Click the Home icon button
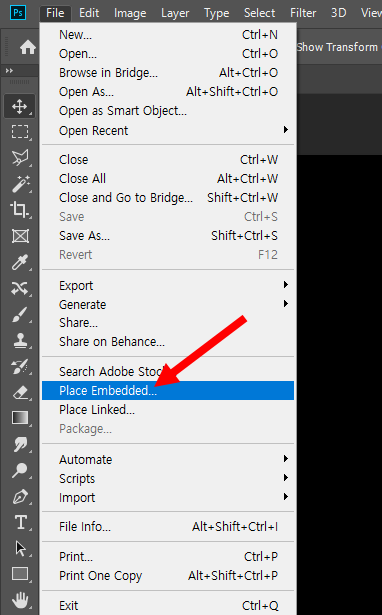This screenshot has width=382, height=615. pos(27,48)
